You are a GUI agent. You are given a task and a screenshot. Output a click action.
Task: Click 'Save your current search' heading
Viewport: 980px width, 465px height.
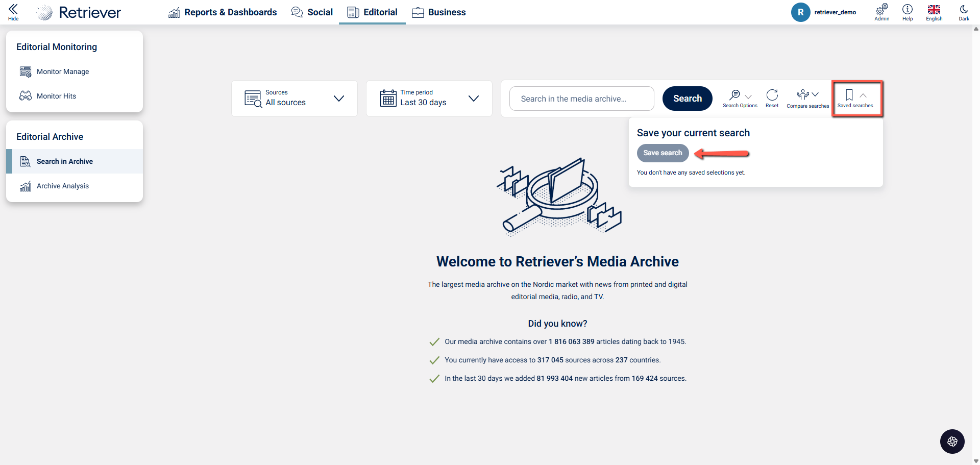693,133
